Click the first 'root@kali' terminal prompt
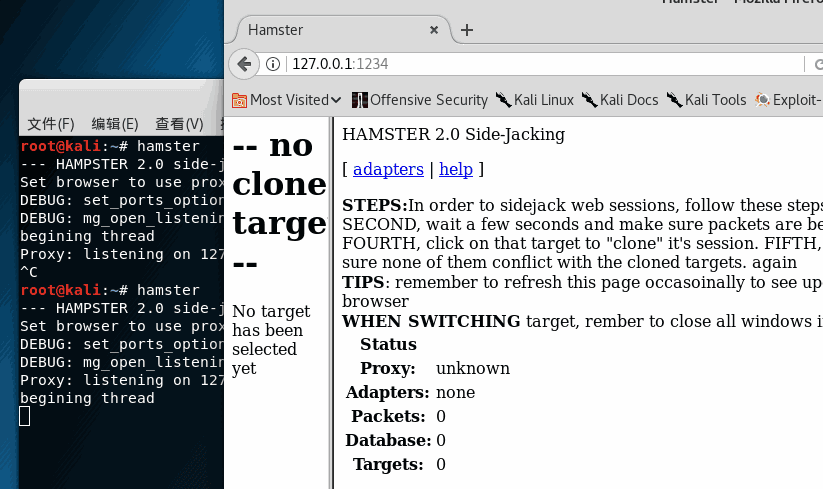Viewport: 823px width, 489px height. 60,146
